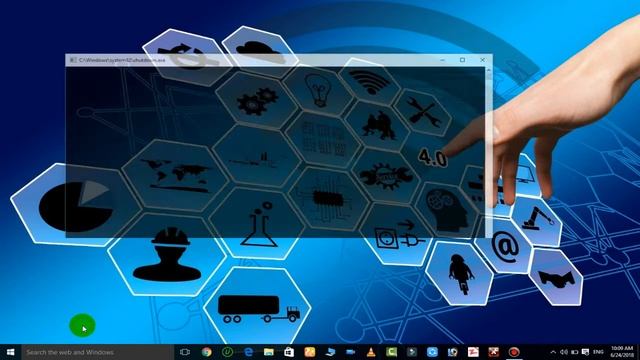Click the 'Search the web and Windows' box
Viewport: 640px width, 360px height.
click(x=97, y=352)
